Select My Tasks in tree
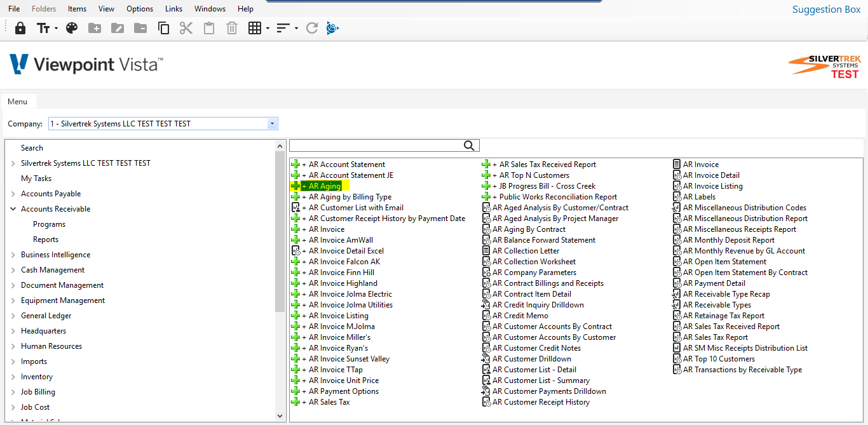The width and height of the screenshot is (868, 425). click(x=36, y=179)
